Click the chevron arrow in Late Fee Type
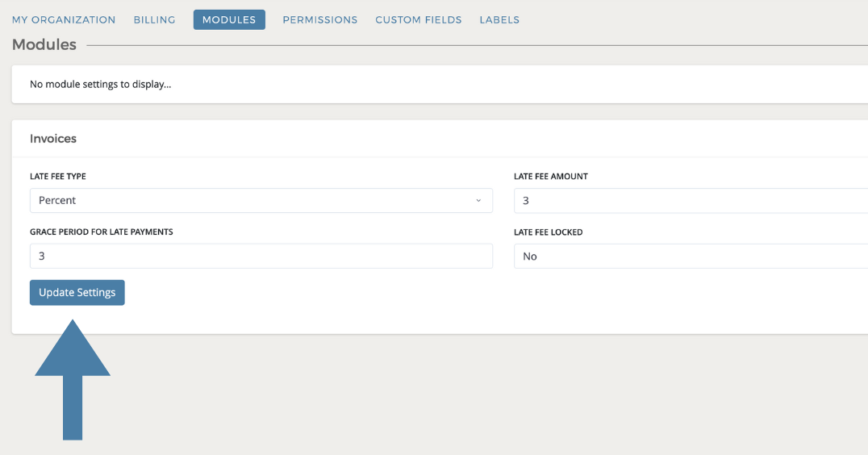This screenshot has height=455, width=868. [478, 200]
